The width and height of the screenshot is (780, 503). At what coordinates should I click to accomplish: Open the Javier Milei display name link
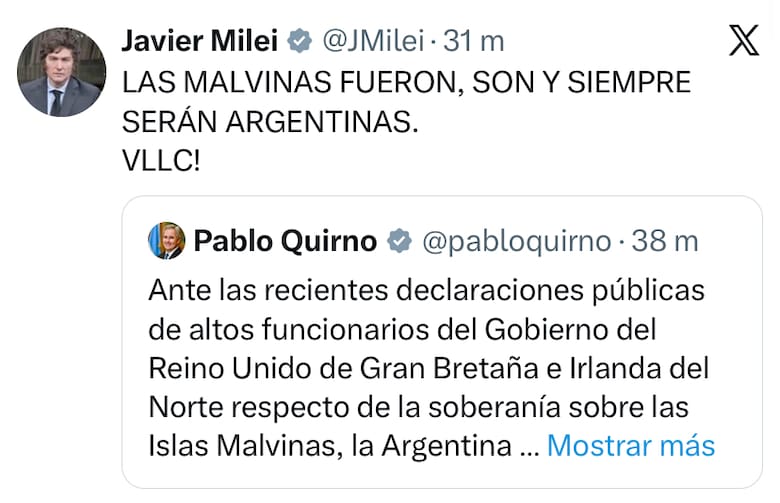pos(199,41)
